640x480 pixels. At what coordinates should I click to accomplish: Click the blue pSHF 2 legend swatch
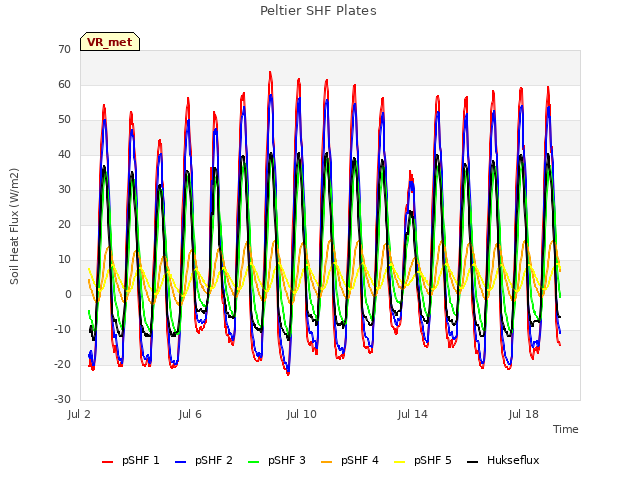tap(180, 462)
